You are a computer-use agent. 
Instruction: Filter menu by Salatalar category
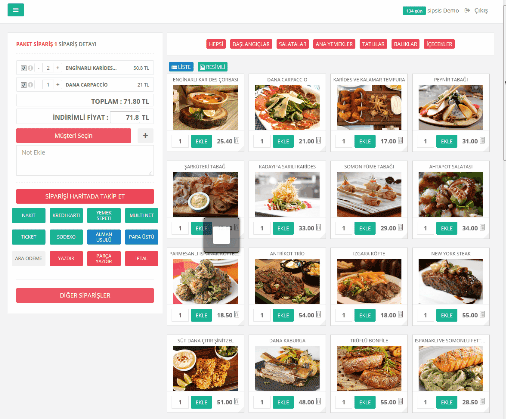coord(293,44)
